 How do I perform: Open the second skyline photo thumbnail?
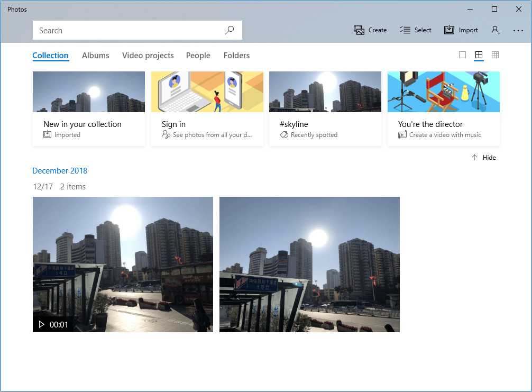click(x=309, y=265)
